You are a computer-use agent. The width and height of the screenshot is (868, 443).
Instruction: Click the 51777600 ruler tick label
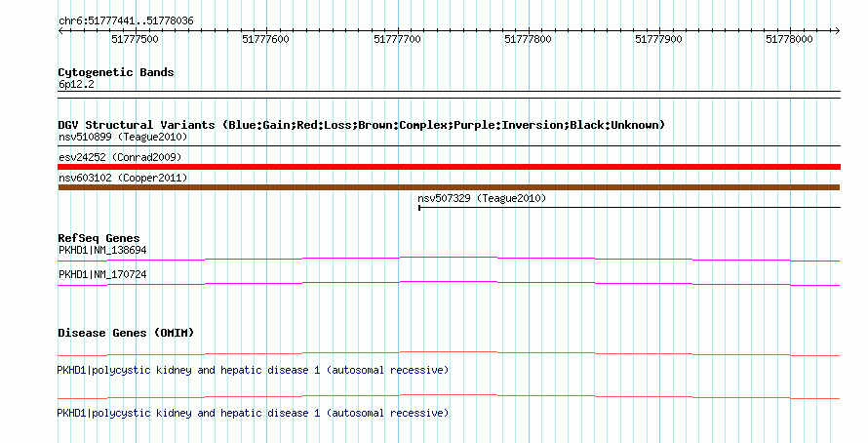[265, 39]
